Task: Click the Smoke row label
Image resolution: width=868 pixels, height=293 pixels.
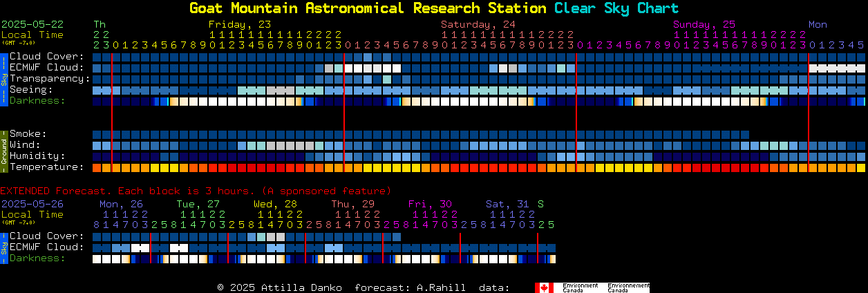Action: 28,133
